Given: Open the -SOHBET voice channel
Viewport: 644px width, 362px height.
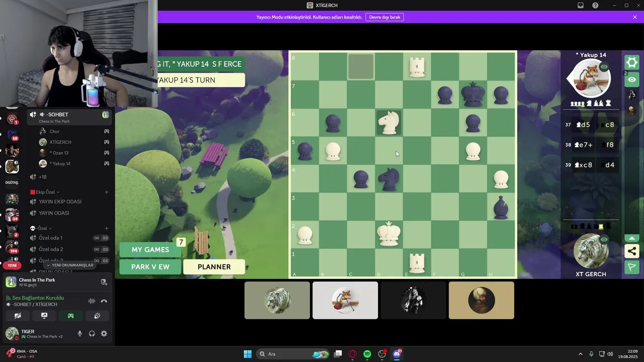Looking at the screenshot, I should click(69, 117).
